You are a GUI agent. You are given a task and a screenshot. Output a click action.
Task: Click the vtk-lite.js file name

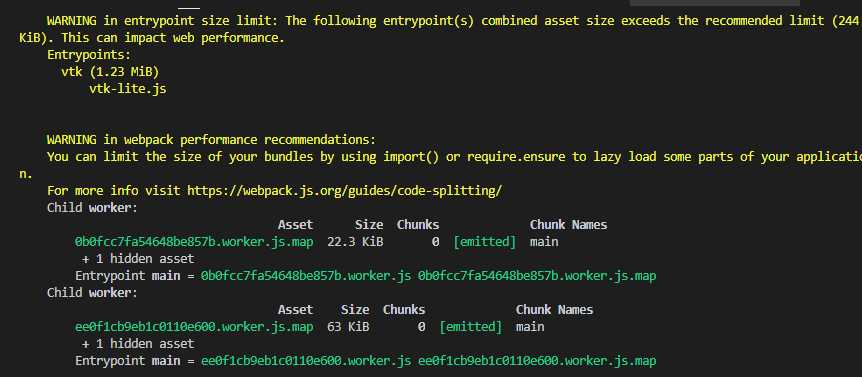click(x=128, y=88)
